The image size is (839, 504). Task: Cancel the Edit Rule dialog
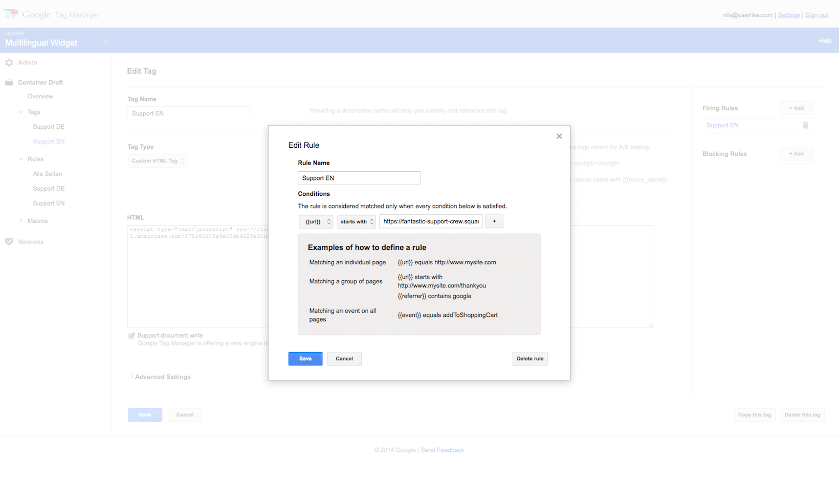pos(344,359)
